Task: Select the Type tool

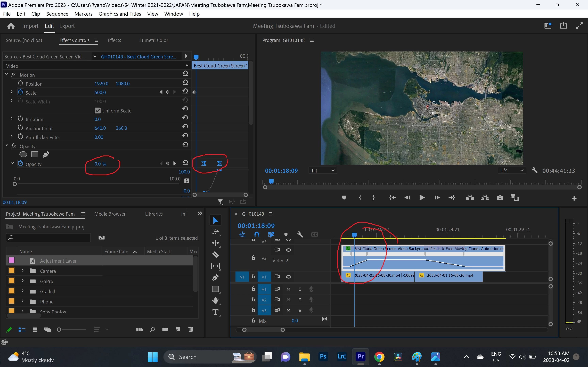Action: pos(215,312)
